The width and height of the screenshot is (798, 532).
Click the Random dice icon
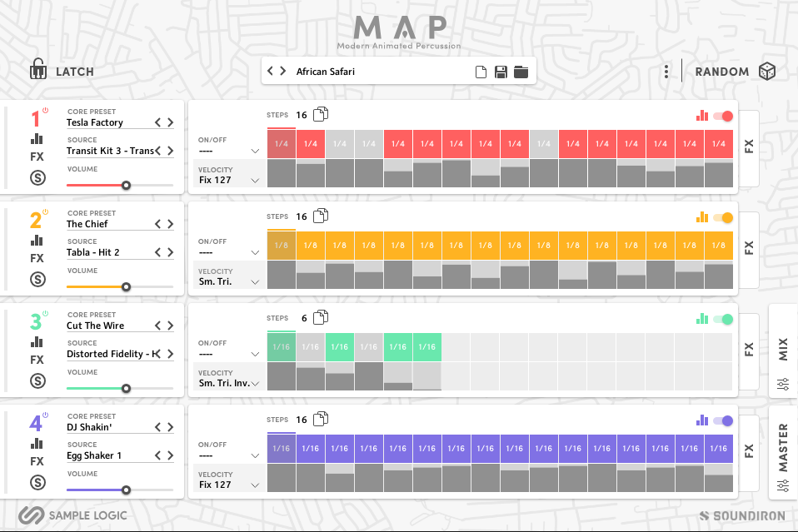(x=767, y=72)
